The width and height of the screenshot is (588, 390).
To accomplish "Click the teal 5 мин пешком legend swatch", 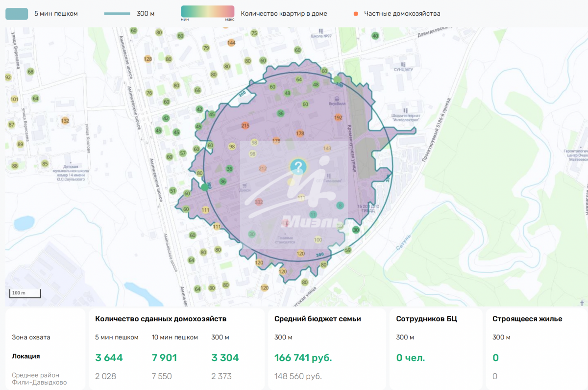I will 17,13.
